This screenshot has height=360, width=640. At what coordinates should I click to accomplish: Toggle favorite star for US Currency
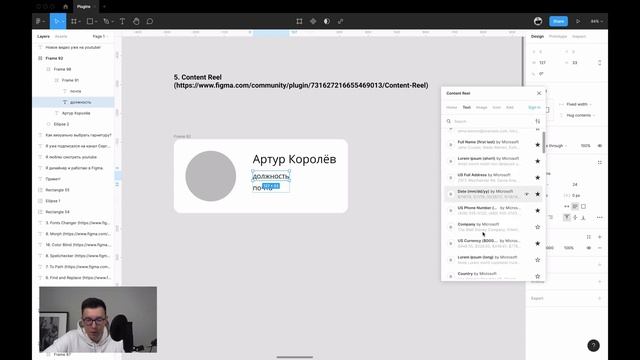click(x=538, y=243)
